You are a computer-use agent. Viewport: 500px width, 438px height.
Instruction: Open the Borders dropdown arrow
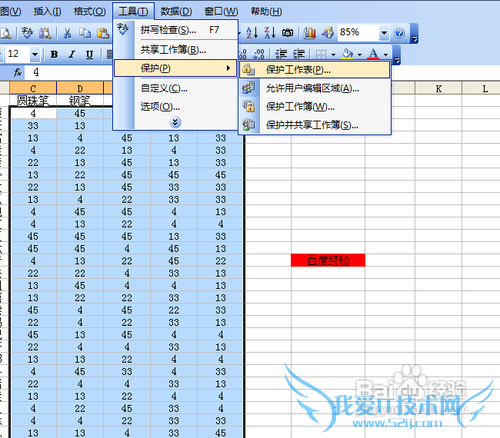point(333,54)
